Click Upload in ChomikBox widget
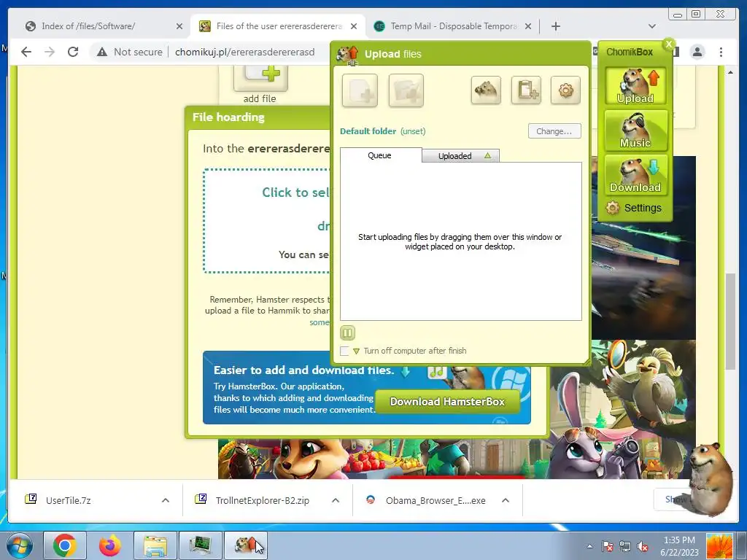Viewport: 747px width, 560px height. [x=635, y=86]
